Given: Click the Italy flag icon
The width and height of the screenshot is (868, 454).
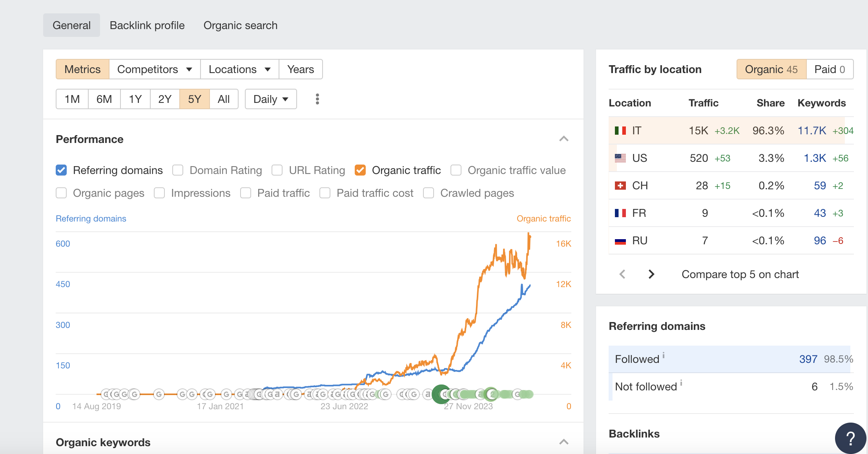Looking at the screenshot, I should pos(620,130).
